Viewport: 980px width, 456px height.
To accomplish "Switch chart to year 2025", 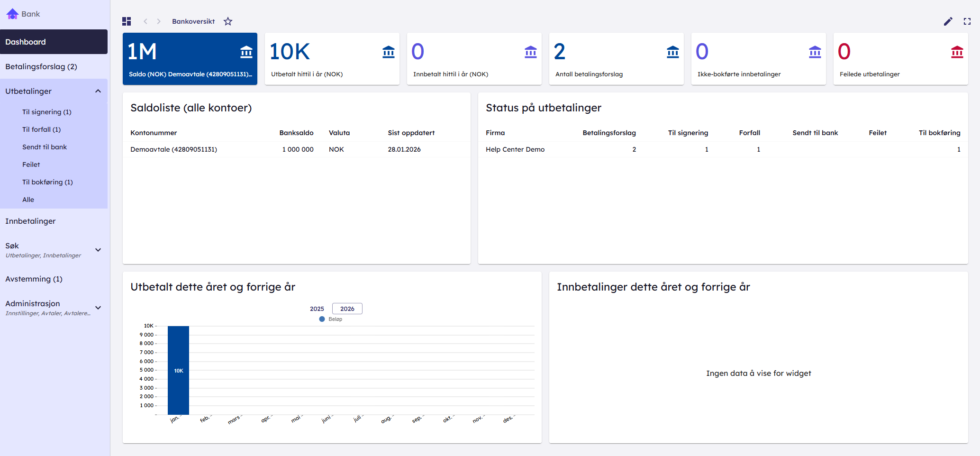I will click(317, 309).
